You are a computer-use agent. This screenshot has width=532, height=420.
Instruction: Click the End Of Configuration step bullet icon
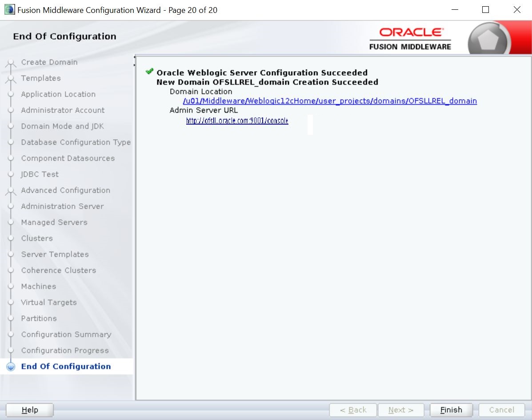[11, 367]
